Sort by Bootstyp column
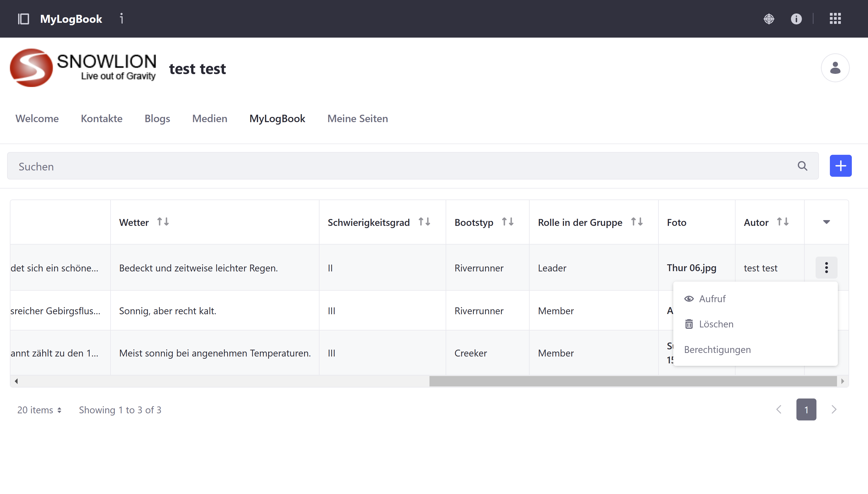The image size is (868, 494). click(x=508, y=222)
